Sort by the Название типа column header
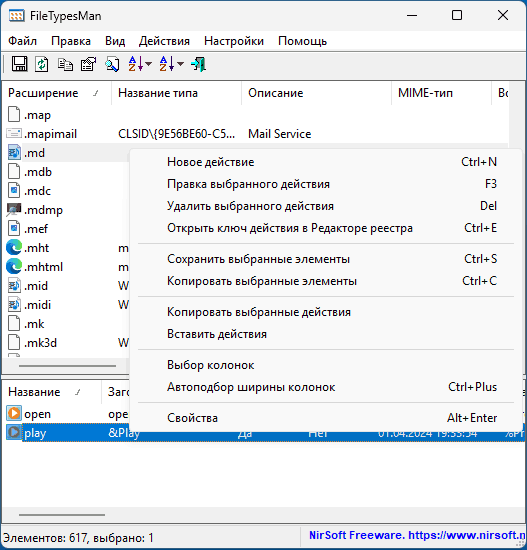Image resolution: width=527 pixels, height=550 pixels. (176, 93)
